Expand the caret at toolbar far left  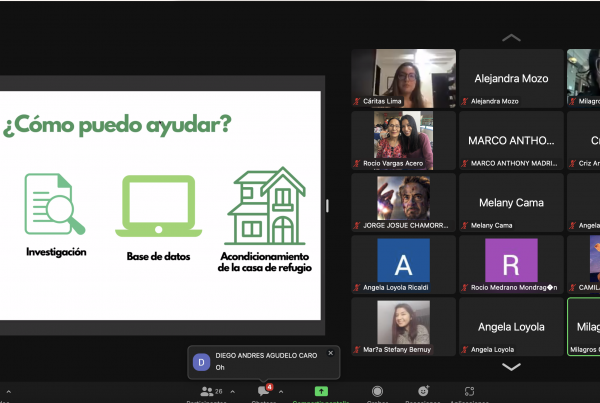click(8, 392)
